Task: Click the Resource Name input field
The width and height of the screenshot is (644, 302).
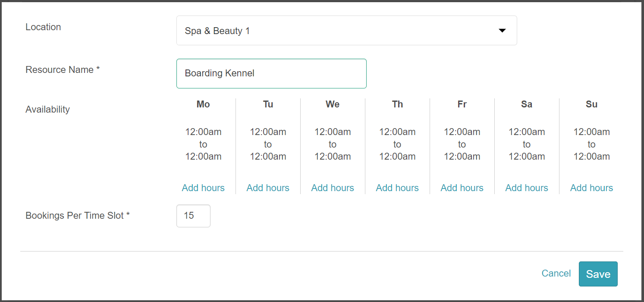Action: (x=271, y=73)
